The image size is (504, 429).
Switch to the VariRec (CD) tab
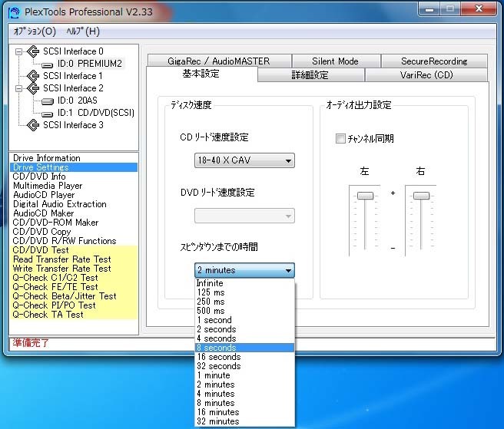(x=426, y=75)
